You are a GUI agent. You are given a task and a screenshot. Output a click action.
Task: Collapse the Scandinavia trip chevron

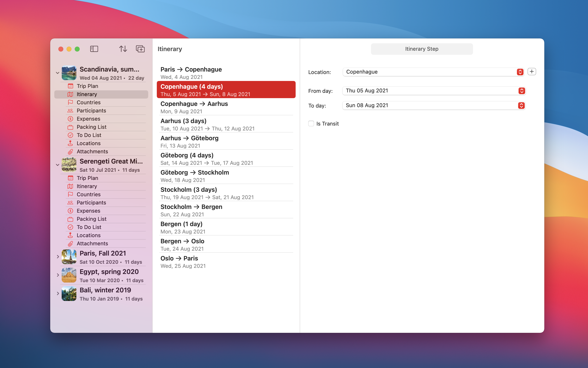coord(58,73)
